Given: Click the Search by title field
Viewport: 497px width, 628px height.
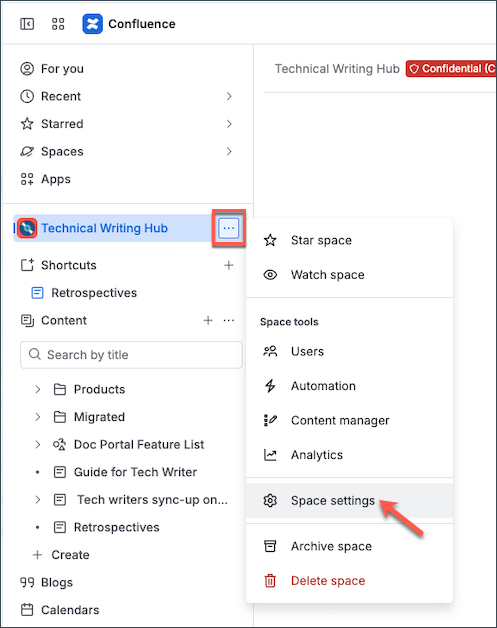Looking at the screenshot, I should [131, 355].
